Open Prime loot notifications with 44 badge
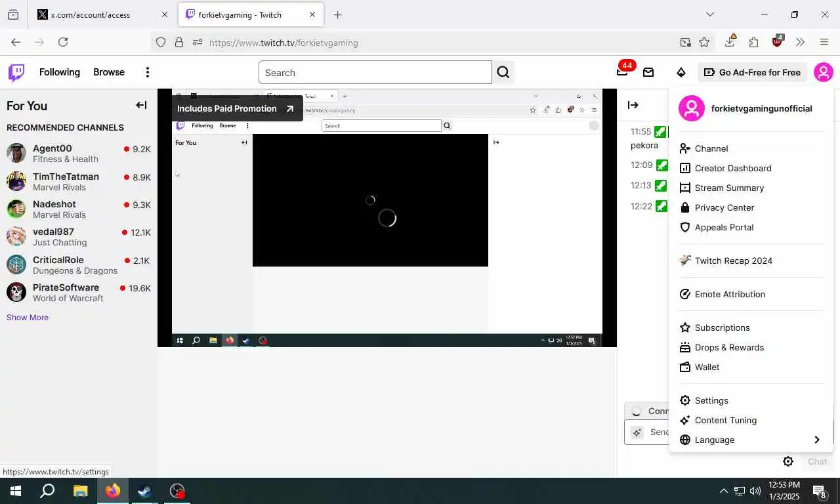 coord(622,72)
